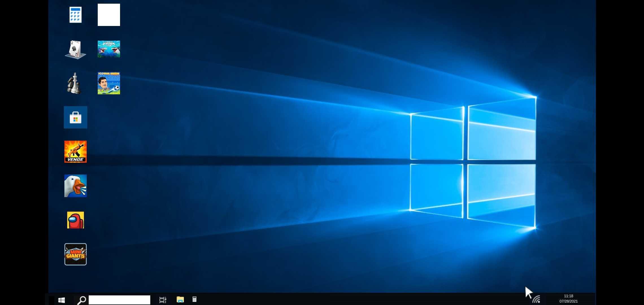Click the clock showing 11:18
The height and width of the screenshot is (305, 644).
pos(568,296)
